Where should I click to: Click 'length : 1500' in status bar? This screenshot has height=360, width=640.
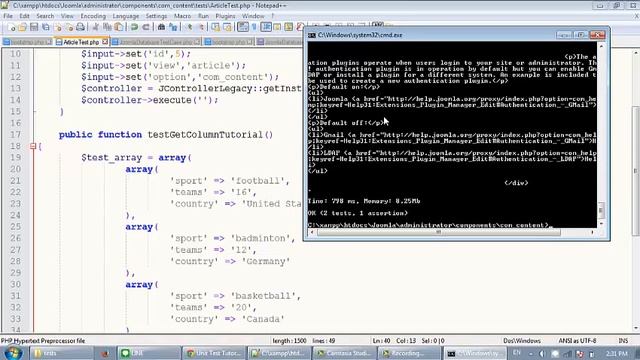pyautogui.click(x=289, y=341)
